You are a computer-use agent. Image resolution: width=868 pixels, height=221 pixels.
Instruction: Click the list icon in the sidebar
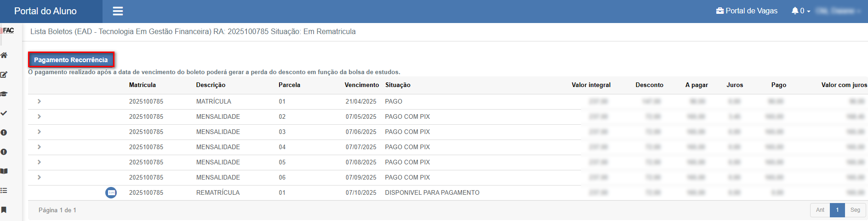[x=4, y=191]
